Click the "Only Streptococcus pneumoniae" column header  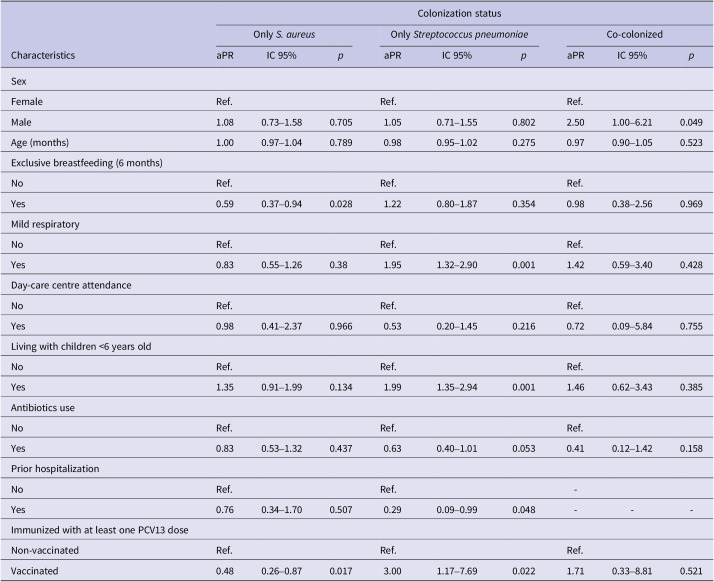tap(460, 36)
